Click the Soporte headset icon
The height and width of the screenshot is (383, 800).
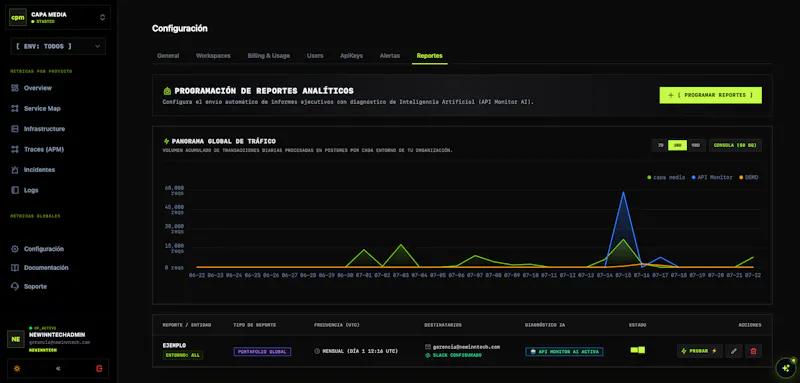click(15, 287)
